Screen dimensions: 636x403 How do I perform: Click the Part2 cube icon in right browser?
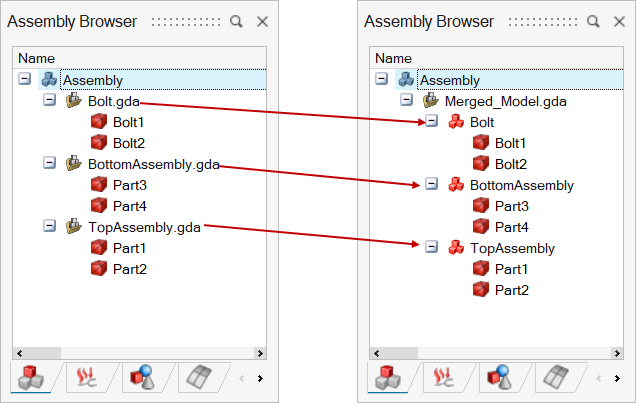pyautogui.click(x=481, y=289)
